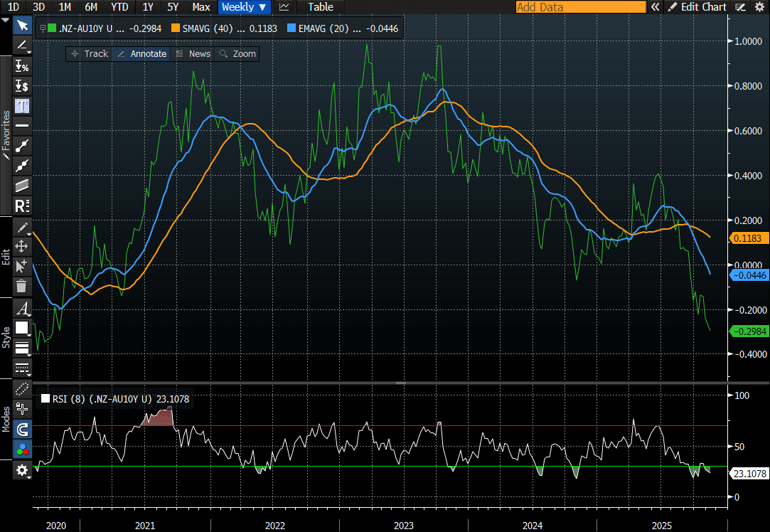Click the Edit Chart button
The height and width of the screenshot is (532, 770).
(x=697, y=7)
